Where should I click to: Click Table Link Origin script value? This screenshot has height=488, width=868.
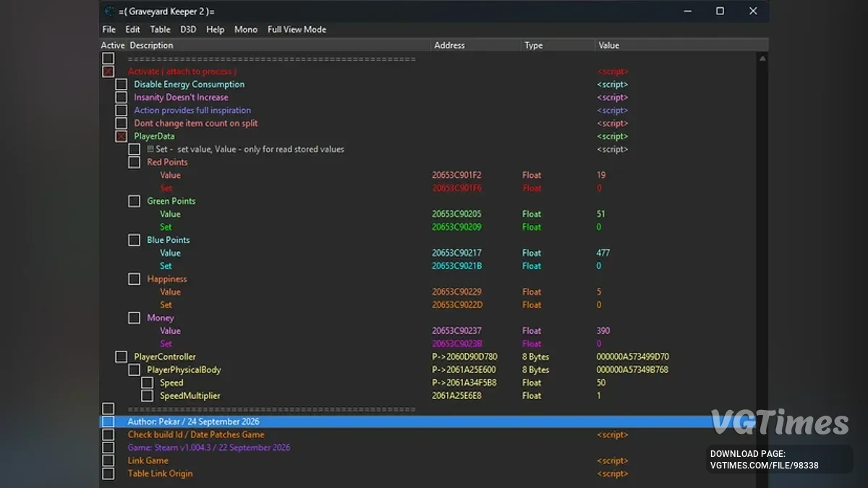[x=613, y=474]
